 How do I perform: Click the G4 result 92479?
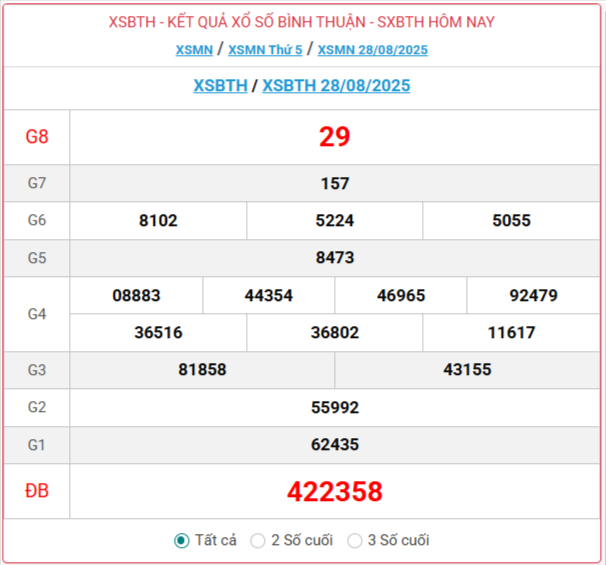pyautogui.click(x=533, y=296)
